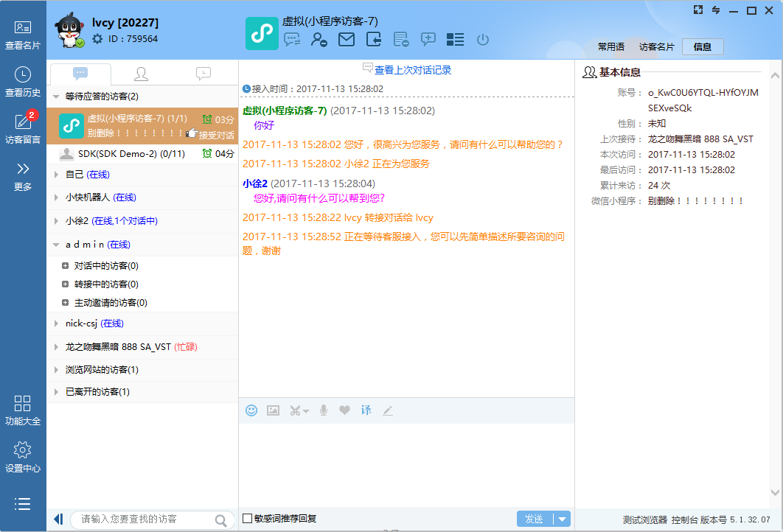783x532 pixels.
Task: Click the visitor search input field
Action: pyautogui.click(x=144, y=519)
